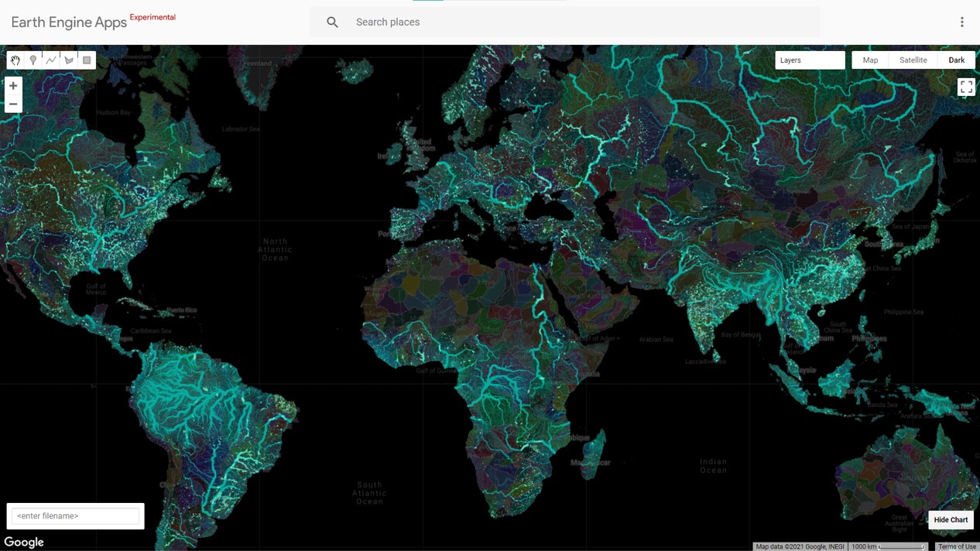This screenshot has width=980, height=551.
Task: Switch to the standard Map view
Action: tap(870, 60)
